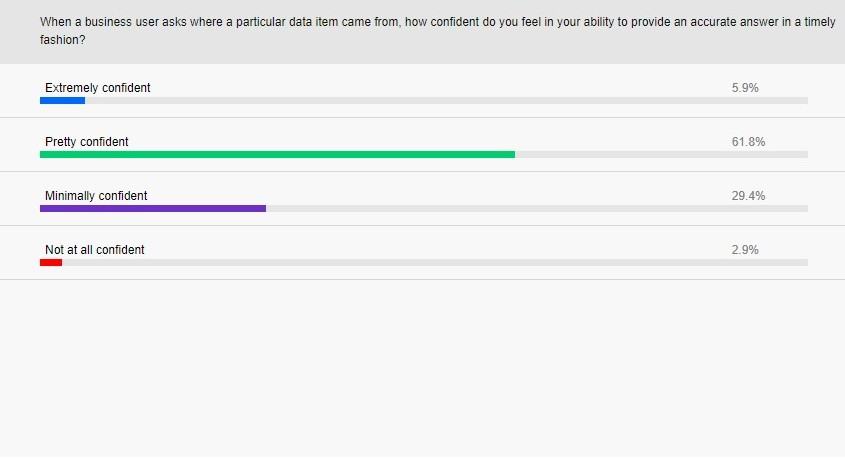This screenshot has width=845, height=460.
Task: Click gray unfilled track of Not at all confident bar
Action: 435,262
